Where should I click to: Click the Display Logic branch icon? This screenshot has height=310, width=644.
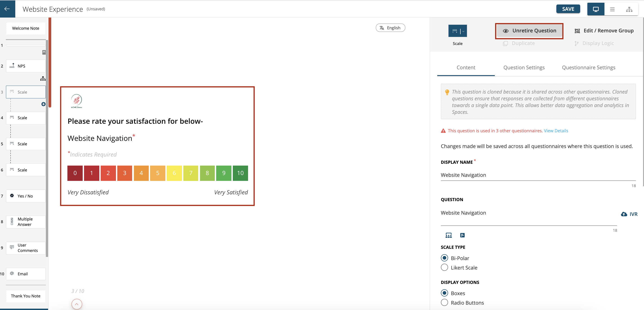pyautogui.click(x=577, y=43)
